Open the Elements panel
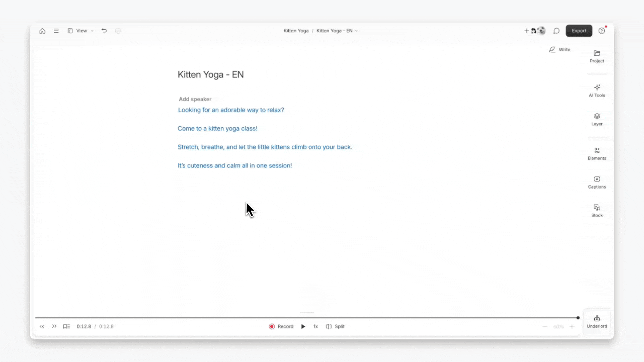This screenshot has width=644, height=362. (x=597, y=153)
